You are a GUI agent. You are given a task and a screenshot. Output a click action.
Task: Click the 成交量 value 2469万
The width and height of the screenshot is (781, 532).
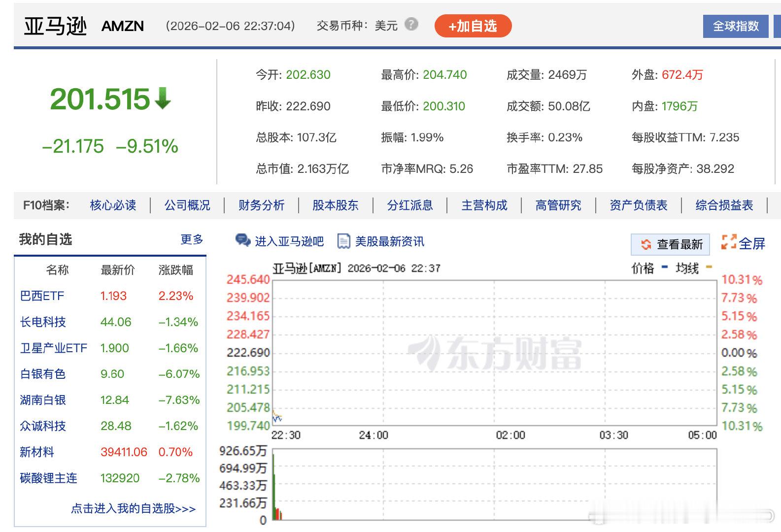click(568, 75)
